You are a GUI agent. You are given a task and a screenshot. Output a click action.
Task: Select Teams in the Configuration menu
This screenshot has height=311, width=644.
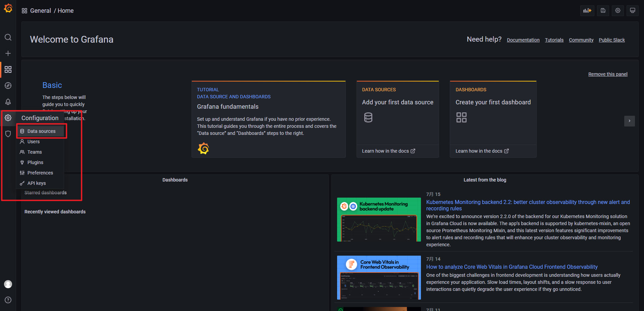click(40, 152)
